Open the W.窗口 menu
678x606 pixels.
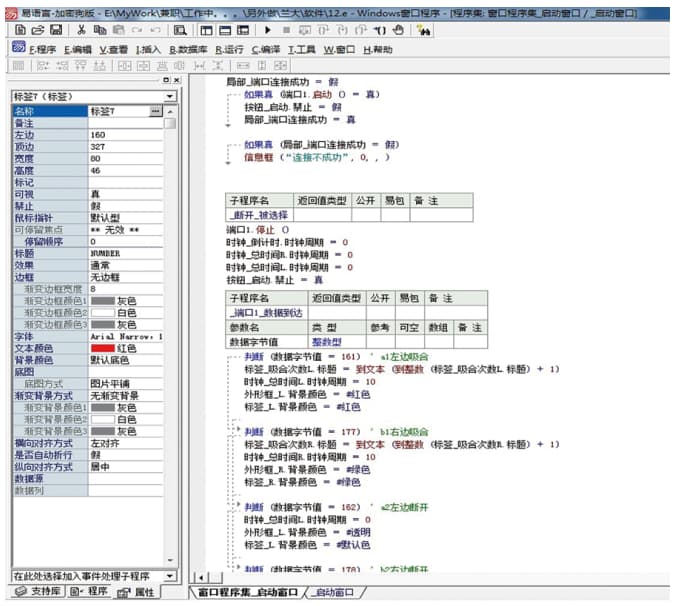pos(339,50)
